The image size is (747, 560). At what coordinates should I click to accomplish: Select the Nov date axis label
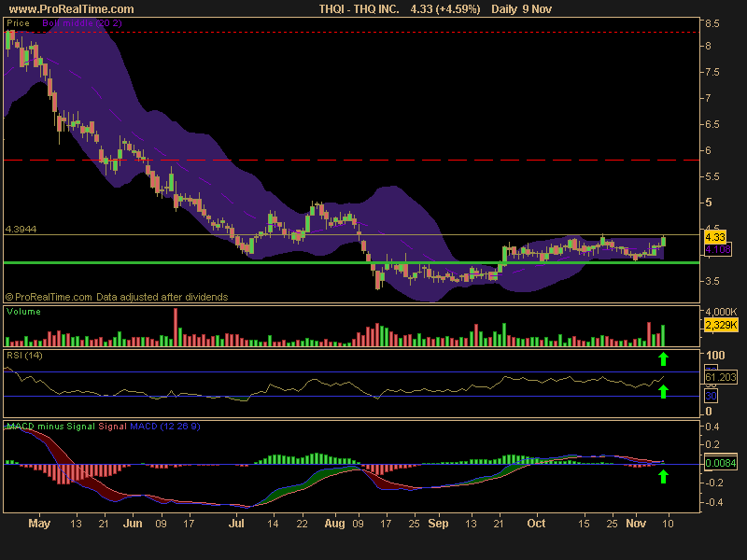coord(636,524)
